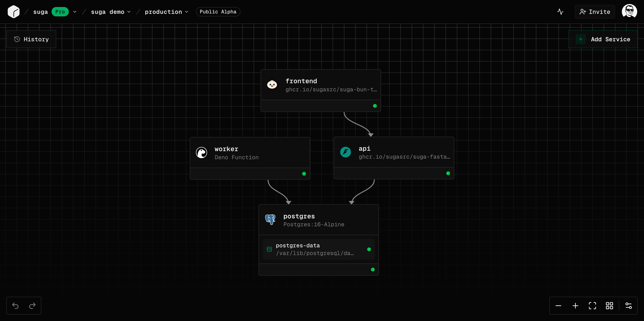Image resolution: width=644 pixels, height=321 pixels.
Task: Click the Invite button
Action: (595, 12)
